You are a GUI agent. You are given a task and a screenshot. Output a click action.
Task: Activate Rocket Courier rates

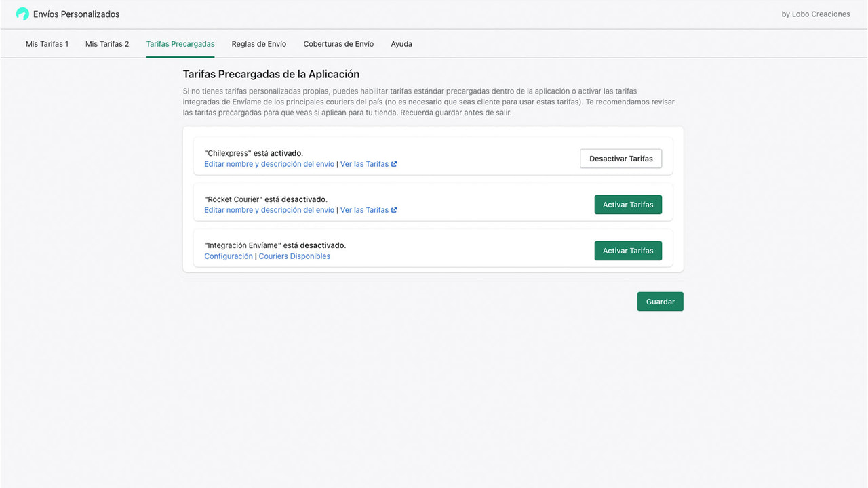click(628, 204)
